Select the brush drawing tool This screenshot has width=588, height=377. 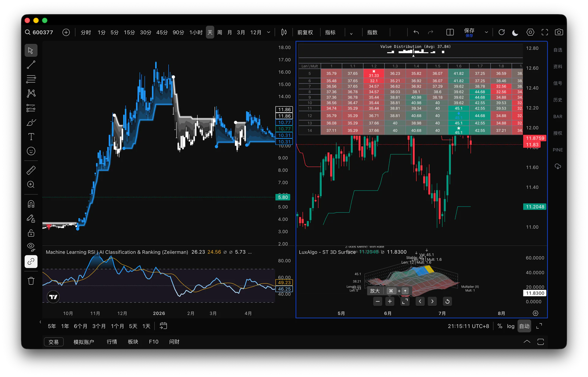point(31,122)
